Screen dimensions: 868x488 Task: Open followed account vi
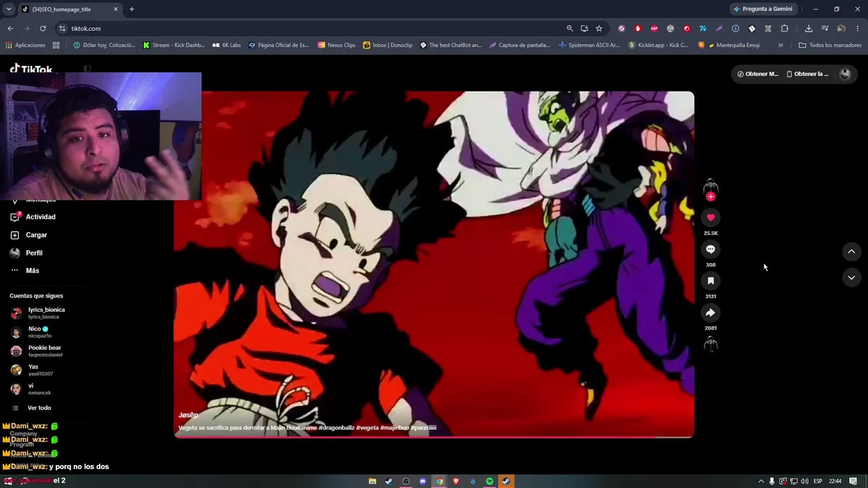(31, 389)
